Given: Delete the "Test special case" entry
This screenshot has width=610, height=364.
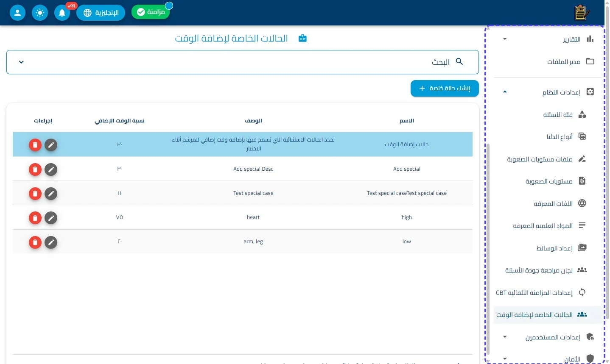Looking at the screenshot, I should (x=35, y=194).
